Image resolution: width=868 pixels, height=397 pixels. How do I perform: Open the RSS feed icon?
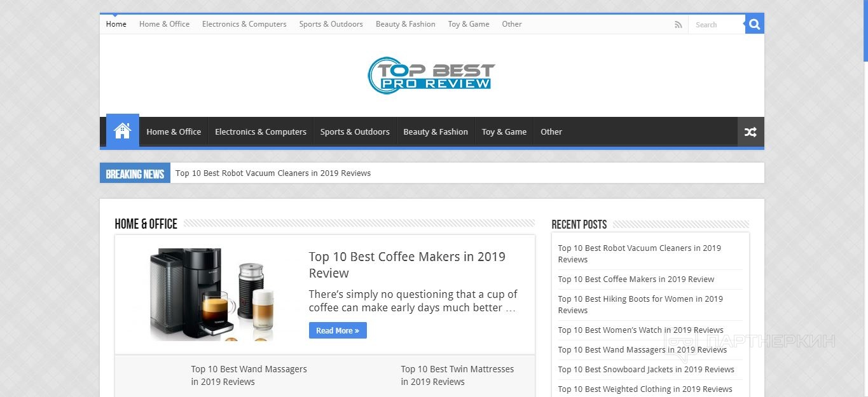[679, 25]
